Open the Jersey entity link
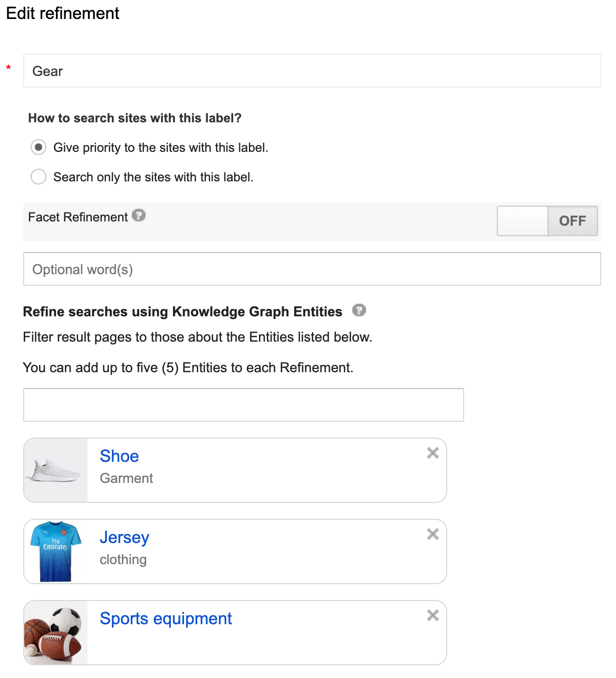The width and height of the screenshot is (616, 678). coord(124,537)
